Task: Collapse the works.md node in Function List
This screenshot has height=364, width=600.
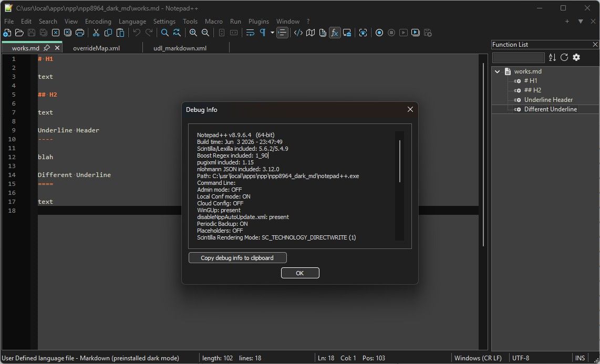Action: 498,71
